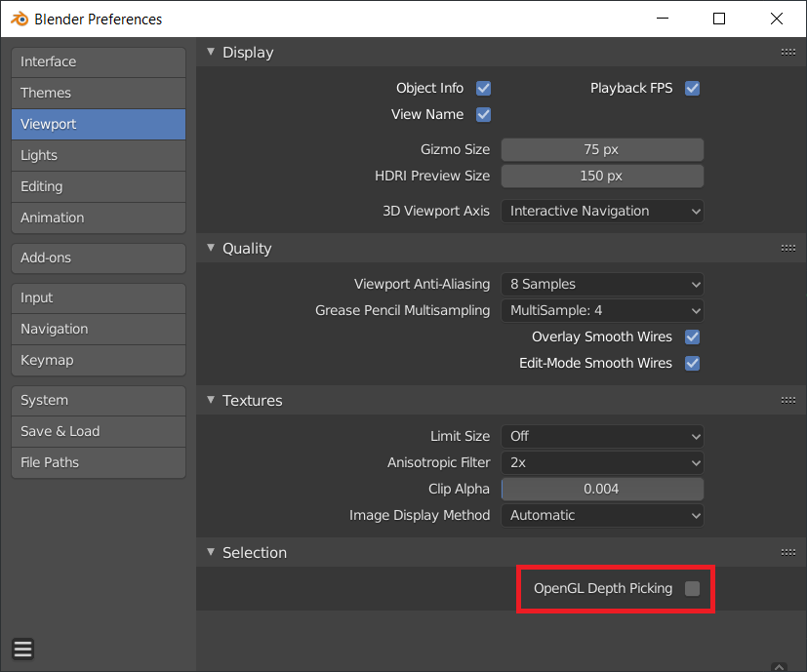Maximize the Blender Preferences window
807x672 pixels.
point(719,19)
